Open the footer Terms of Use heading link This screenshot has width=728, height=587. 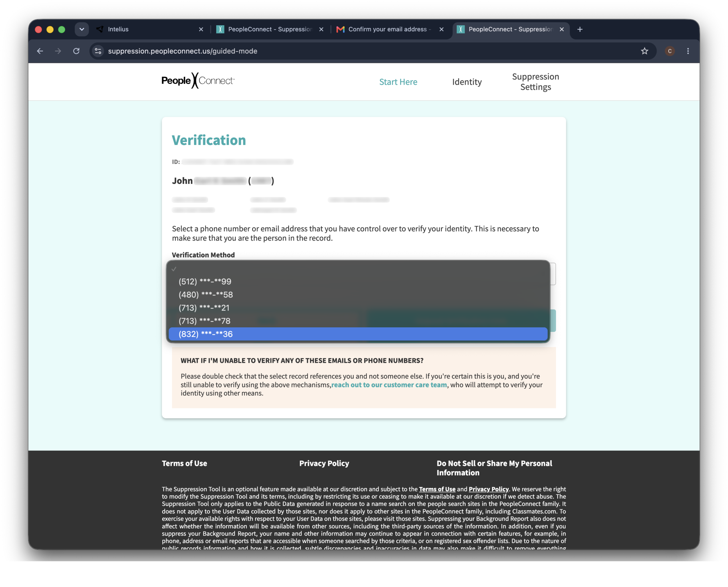point(184,463)
